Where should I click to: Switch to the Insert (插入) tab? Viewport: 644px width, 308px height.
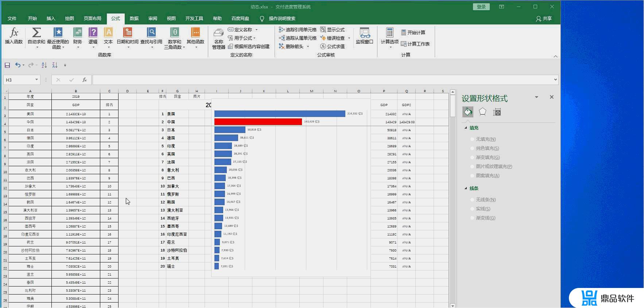[x=51, y=19]
